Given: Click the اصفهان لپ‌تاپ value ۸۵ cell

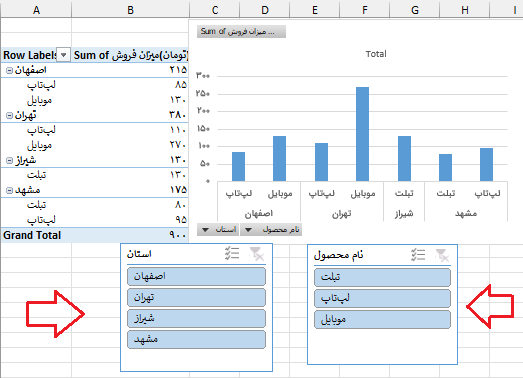Looking at the screenshot, I should (x=130, y=85).
